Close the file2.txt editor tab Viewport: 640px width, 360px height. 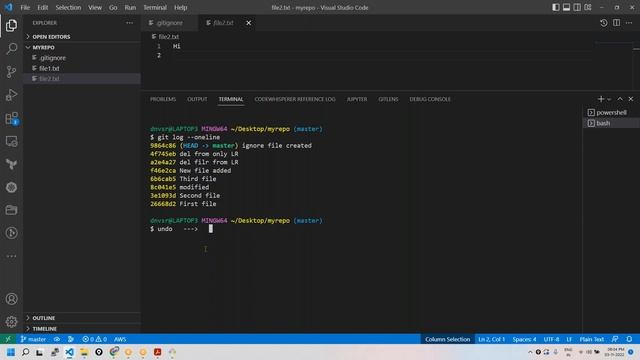[249, 23]
